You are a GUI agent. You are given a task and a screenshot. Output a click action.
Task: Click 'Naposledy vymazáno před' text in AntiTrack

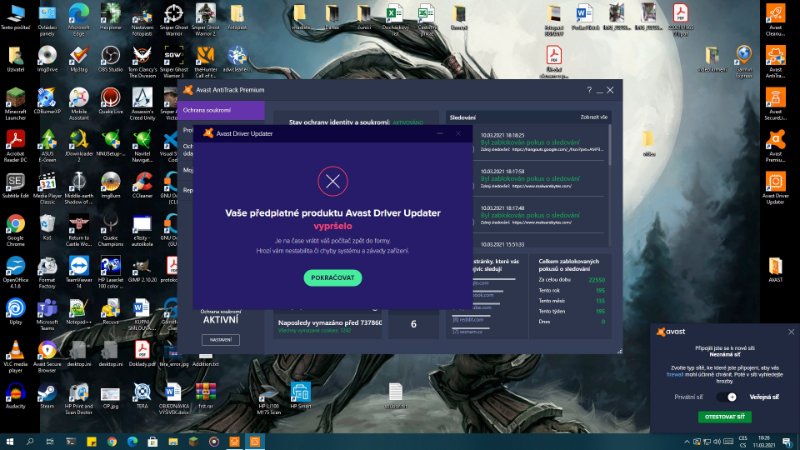click(330, 322)
